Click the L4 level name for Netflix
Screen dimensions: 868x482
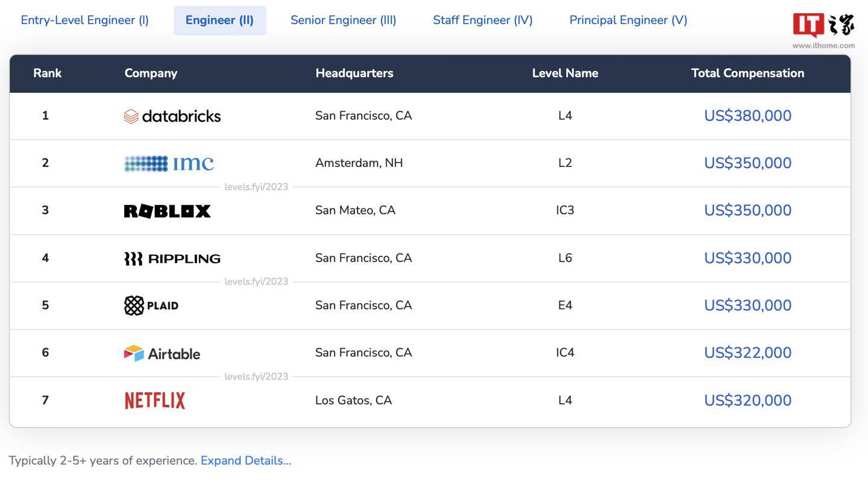pos(565,401)
